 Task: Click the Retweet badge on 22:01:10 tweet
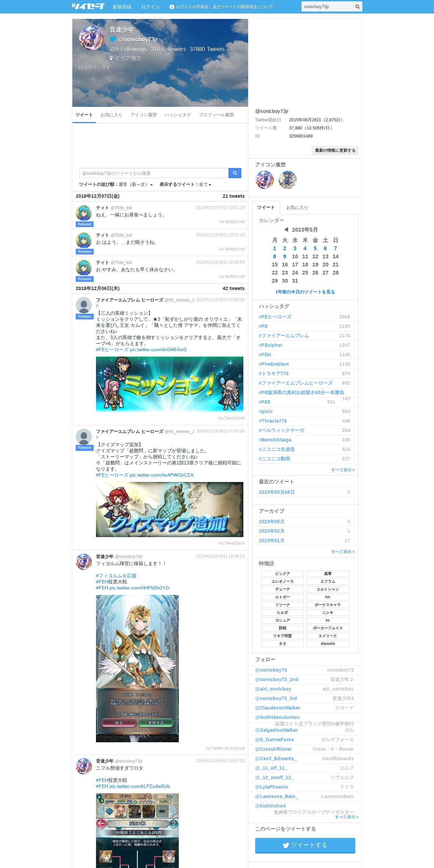pyautogui.click(x=85, y=251)
